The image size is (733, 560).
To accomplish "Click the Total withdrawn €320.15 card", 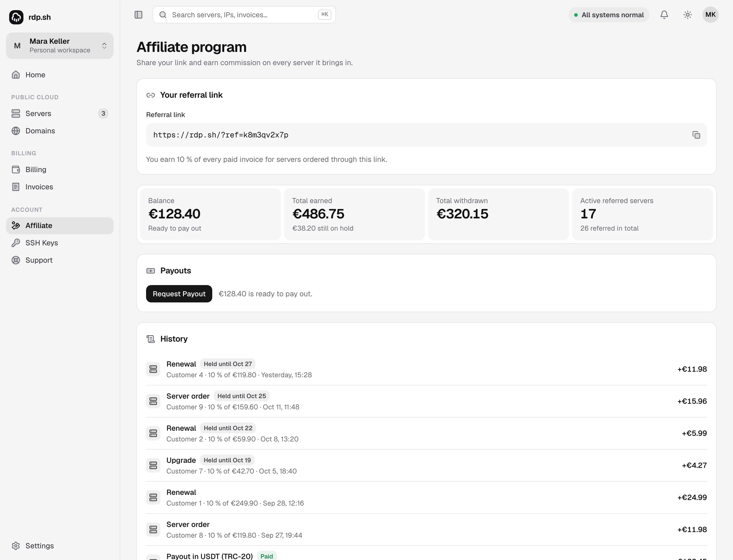I will (x=498, y=214).
